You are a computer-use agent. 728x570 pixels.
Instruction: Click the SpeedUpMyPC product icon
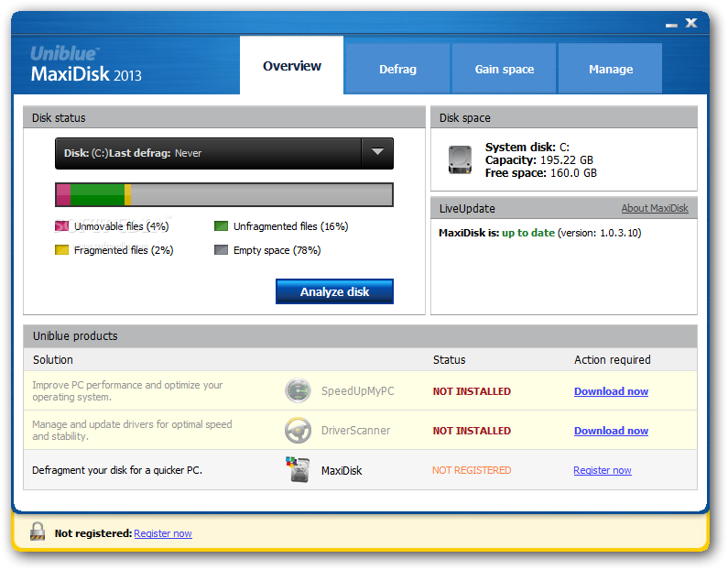[298, 391]
